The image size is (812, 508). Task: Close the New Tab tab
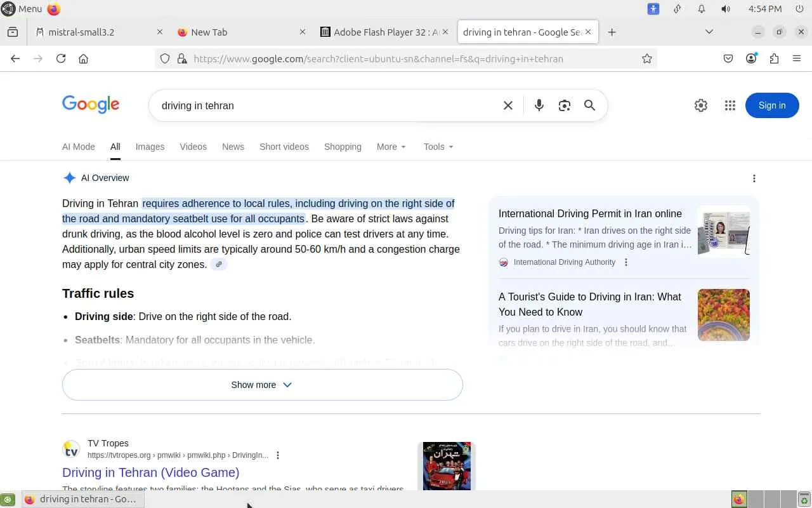coord(303,32)
